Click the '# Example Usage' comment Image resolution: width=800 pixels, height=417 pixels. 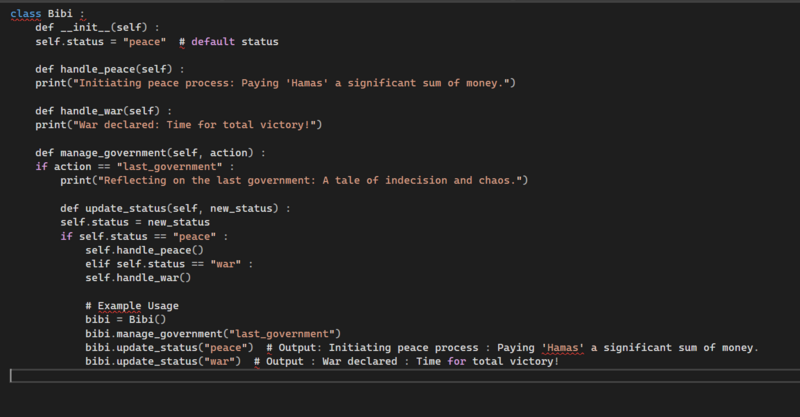(x=132, y=306)
